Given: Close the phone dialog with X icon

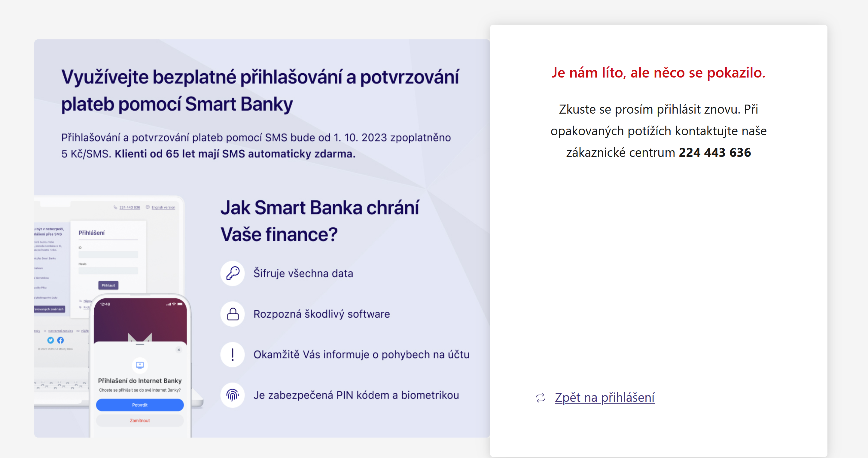Looking at the screenshot, I should pyautogui.click(x=179, y=350).
